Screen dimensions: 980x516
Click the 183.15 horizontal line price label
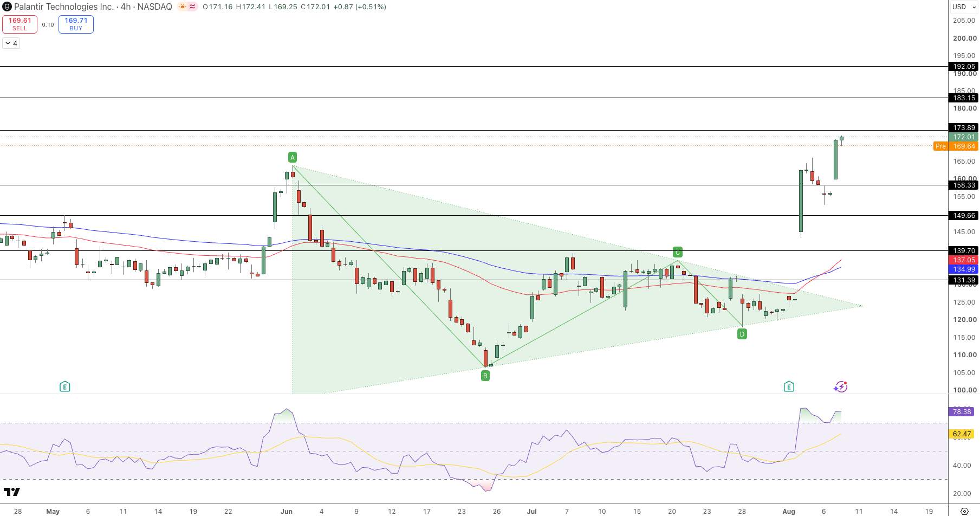pyautogui.click(x=964, y=98)
